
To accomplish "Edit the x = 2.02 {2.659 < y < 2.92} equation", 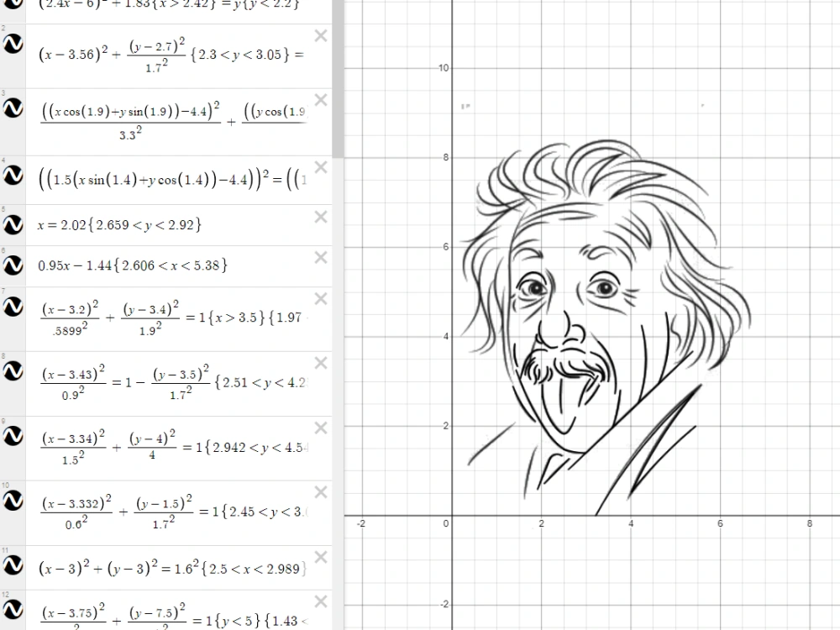I will tap(119, 225).
